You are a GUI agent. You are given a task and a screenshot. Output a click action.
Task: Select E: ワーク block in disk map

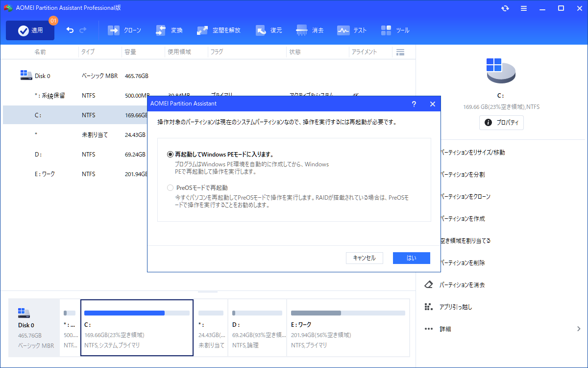pos(348,328)
